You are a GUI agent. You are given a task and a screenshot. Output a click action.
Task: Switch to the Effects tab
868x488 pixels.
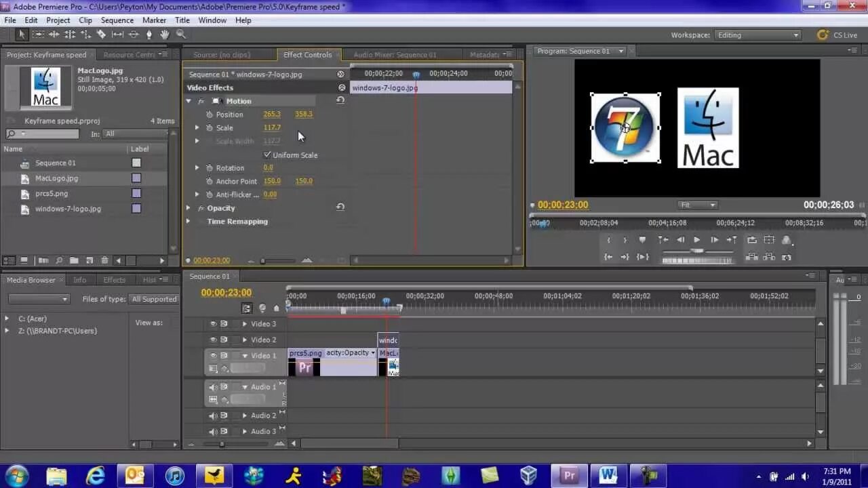point(114,280)
